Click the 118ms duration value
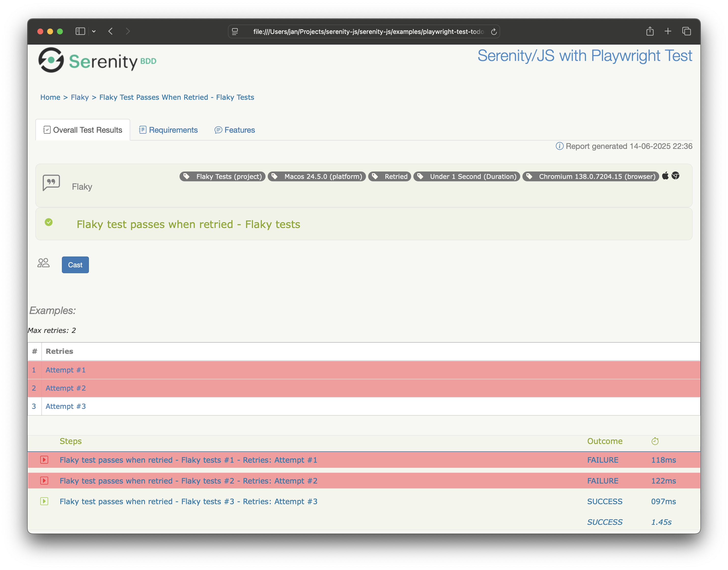Screen dimensions: 728x570 click(x=663, y=460)
